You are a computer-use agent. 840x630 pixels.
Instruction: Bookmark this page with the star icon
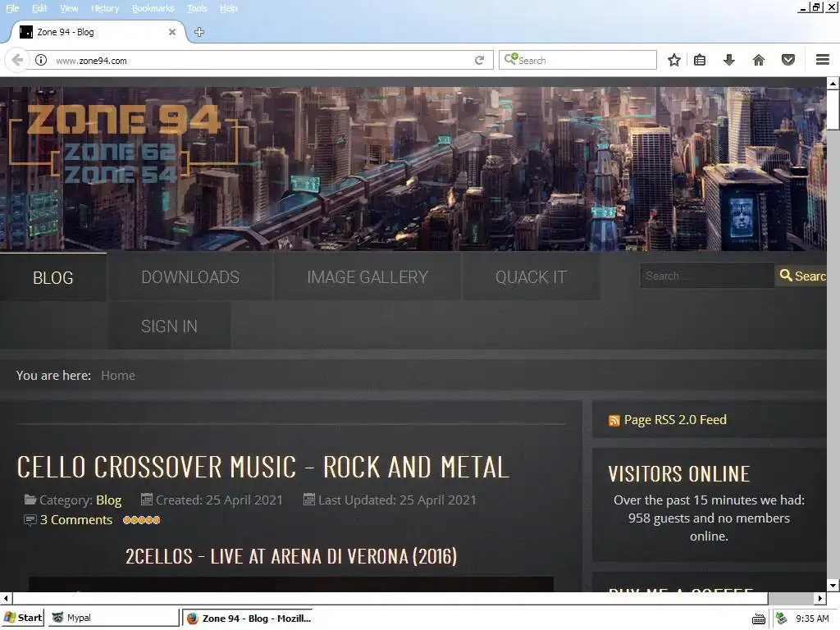[x=674, y=60]
